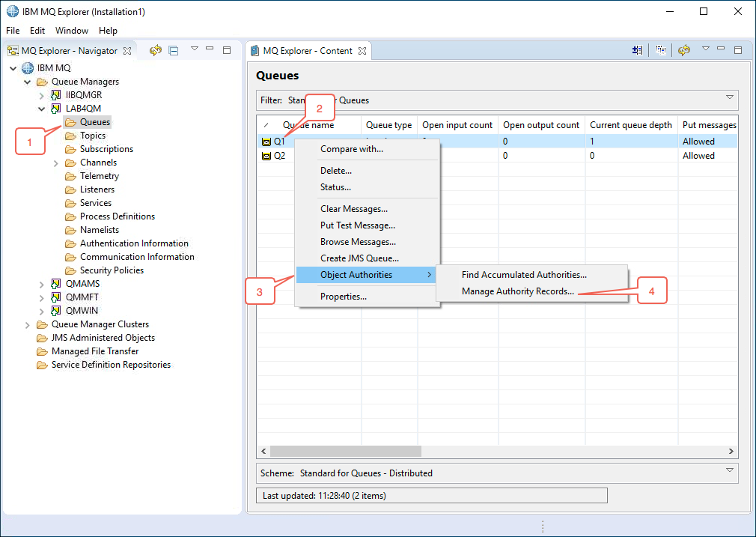Expand the Queue Manager Clusters node
The height and width of the screenshot is (537, 756).
[28, 325]
